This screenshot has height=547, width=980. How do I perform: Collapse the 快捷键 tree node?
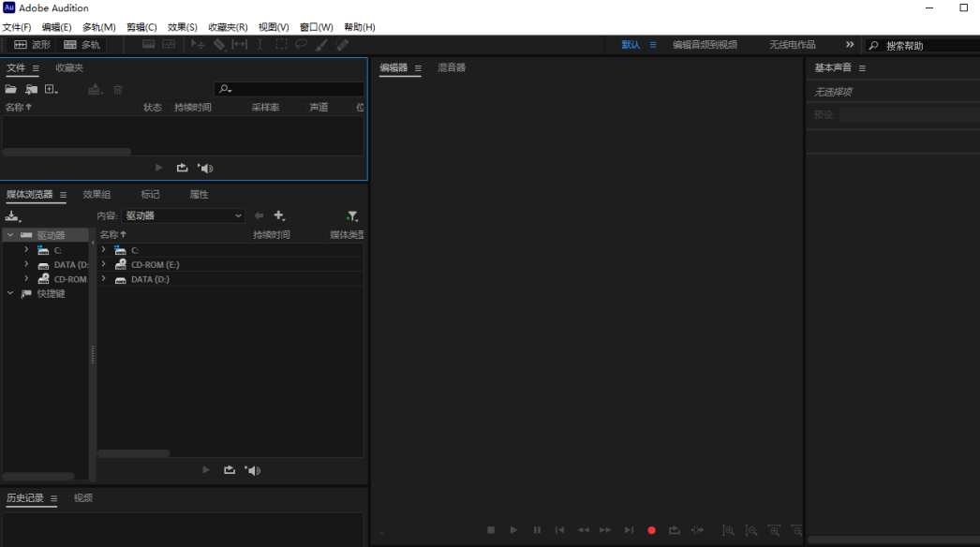(10, 292)
